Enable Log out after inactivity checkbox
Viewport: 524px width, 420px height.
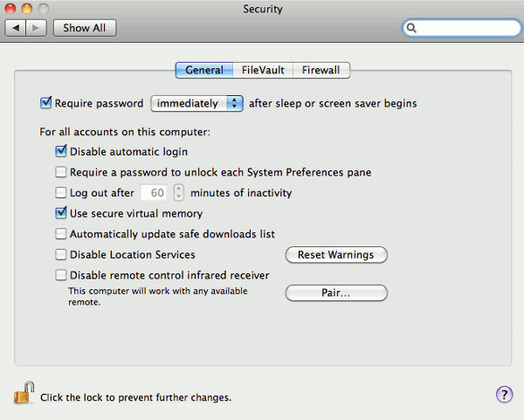(61, 193)
